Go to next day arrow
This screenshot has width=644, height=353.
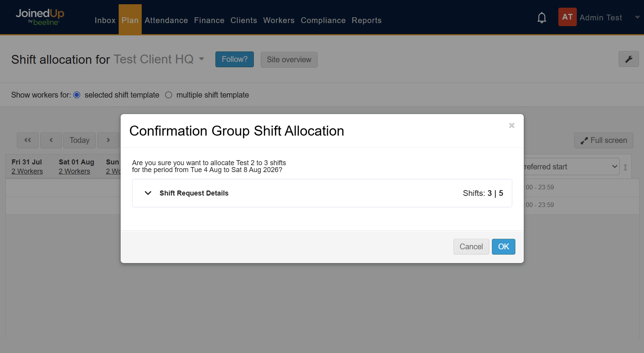(x=108, y=140)
